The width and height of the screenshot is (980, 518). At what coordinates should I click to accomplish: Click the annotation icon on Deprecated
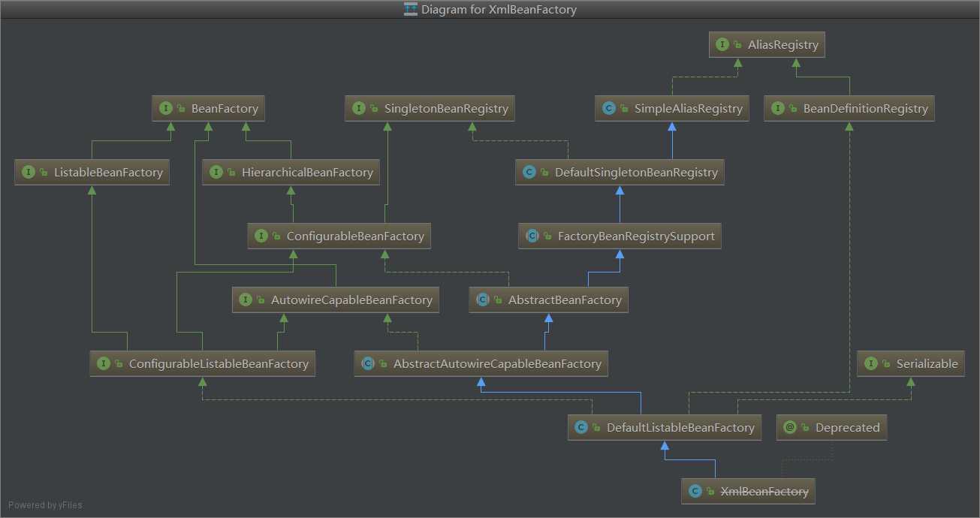(789, 428)
